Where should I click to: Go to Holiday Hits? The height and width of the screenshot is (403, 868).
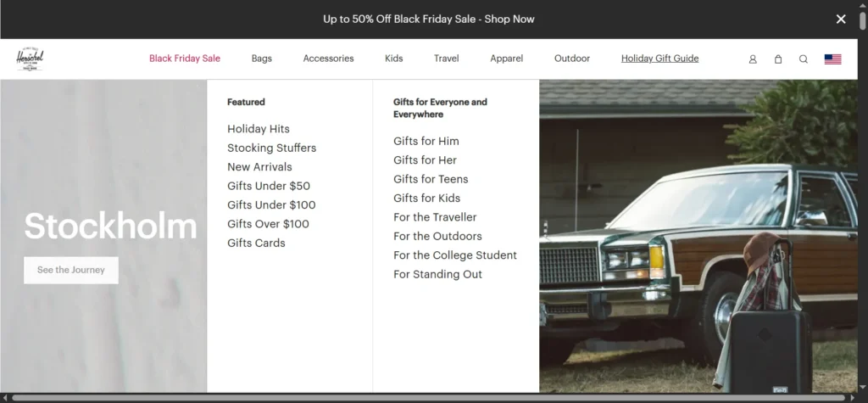[x=259, y=129]
